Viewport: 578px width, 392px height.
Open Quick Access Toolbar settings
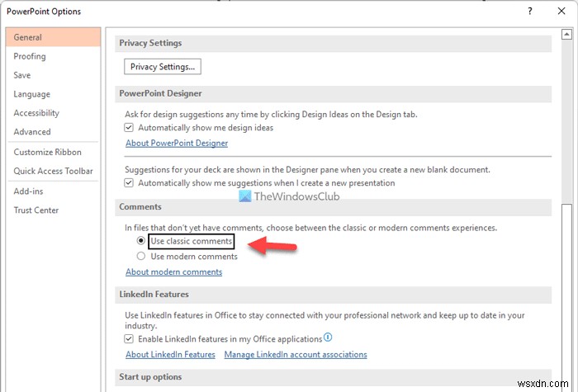point(53,171)
